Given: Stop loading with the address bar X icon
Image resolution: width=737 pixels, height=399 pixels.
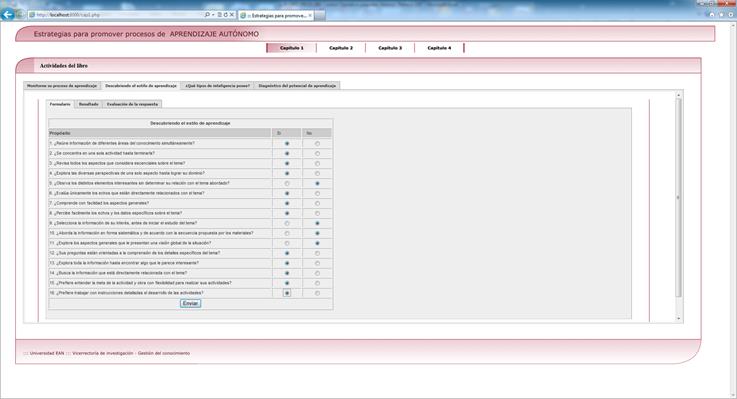Looking at the screenshot, I should pos(232,15).
